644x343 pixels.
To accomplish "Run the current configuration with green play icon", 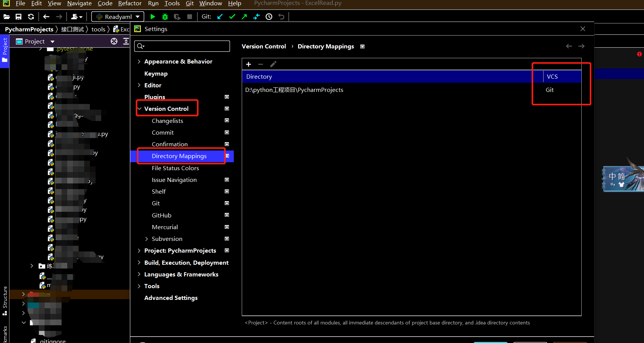I will click(x=153, y=16).
